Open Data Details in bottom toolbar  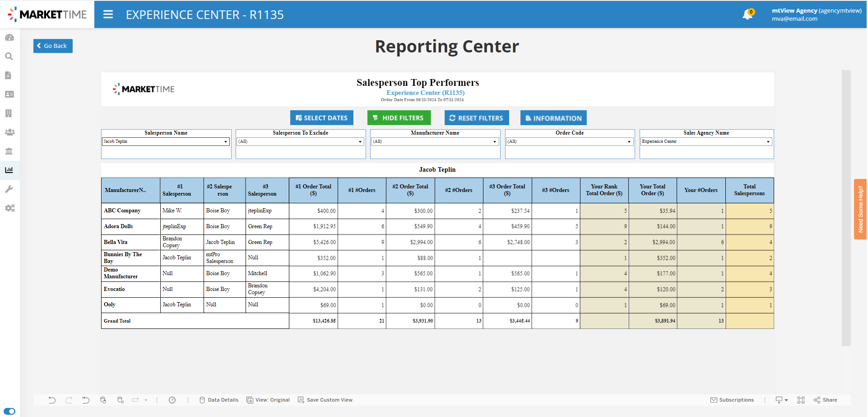click(219, 400)
